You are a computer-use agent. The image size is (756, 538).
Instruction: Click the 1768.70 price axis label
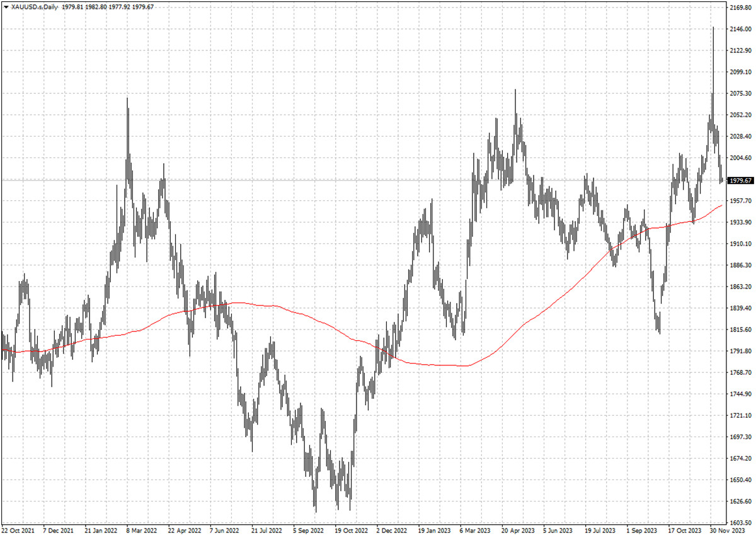point(740,372)
